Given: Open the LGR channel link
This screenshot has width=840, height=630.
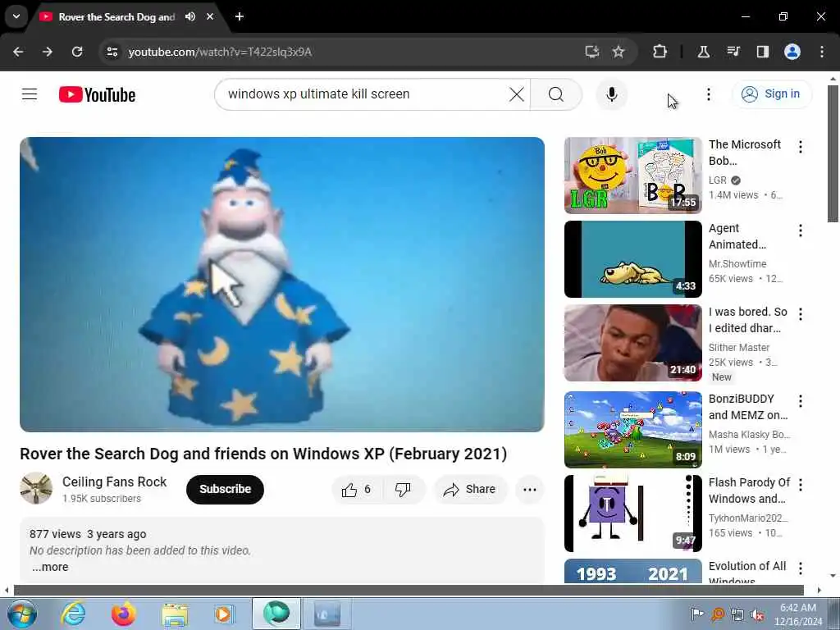Looking at the screenshot, I should [717, 180].
